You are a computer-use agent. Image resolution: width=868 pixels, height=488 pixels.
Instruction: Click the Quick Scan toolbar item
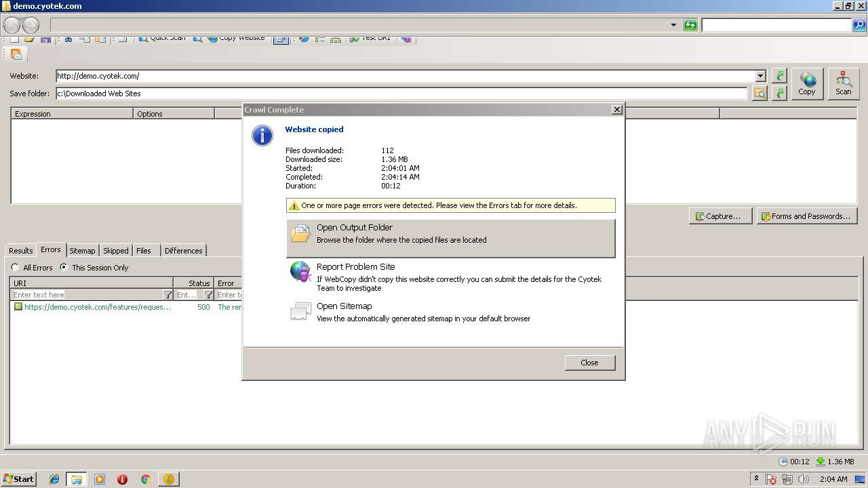tap(161, 39)
